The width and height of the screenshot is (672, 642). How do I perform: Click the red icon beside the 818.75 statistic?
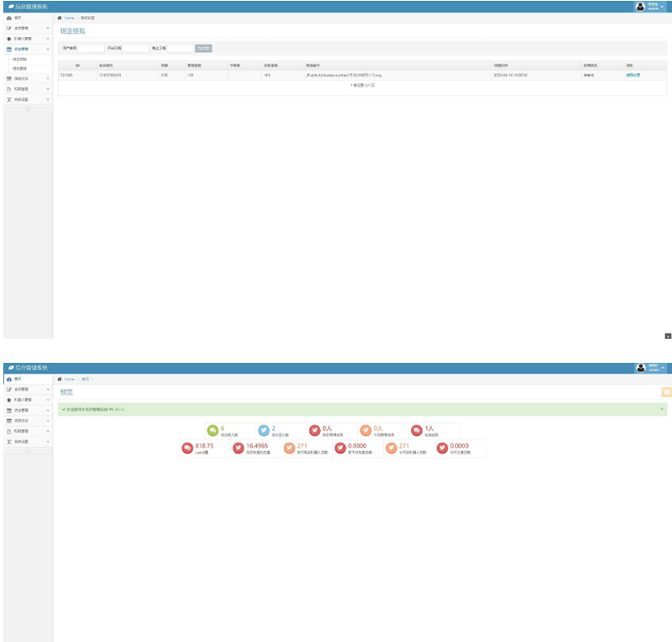(x=187, y=449)
